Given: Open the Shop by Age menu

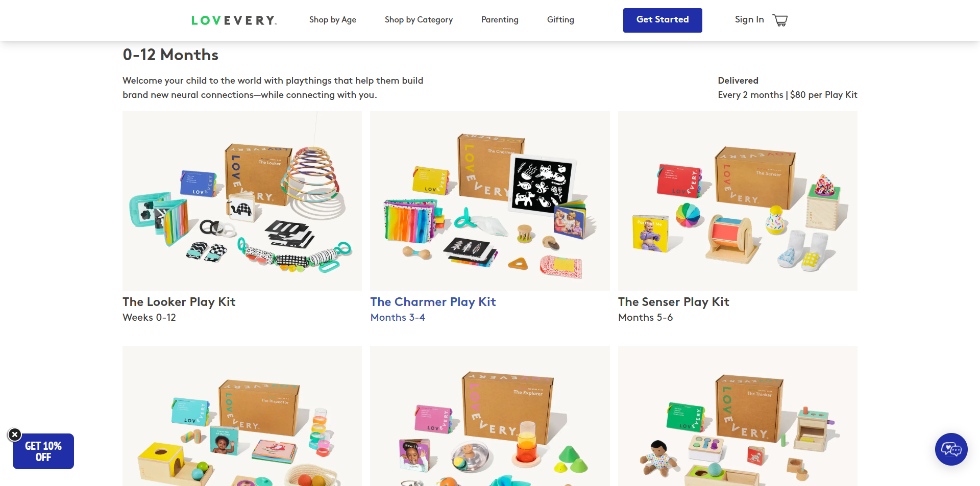Looking at the screenshot, I should pyautogui.click(x=333, y=20).
